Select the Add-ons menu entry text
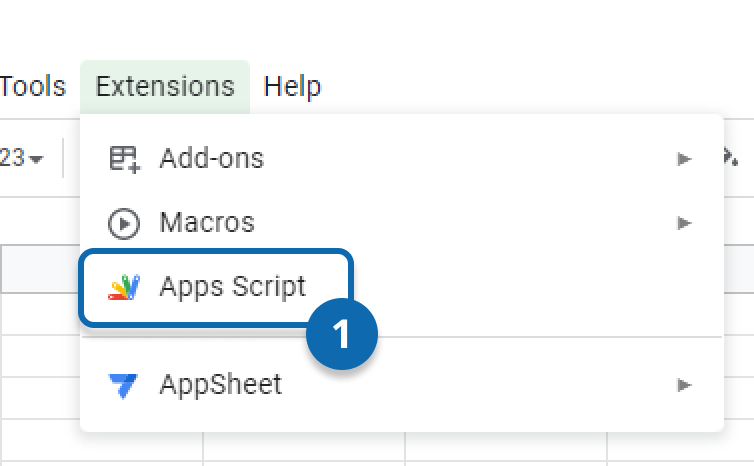 point(211,159)
